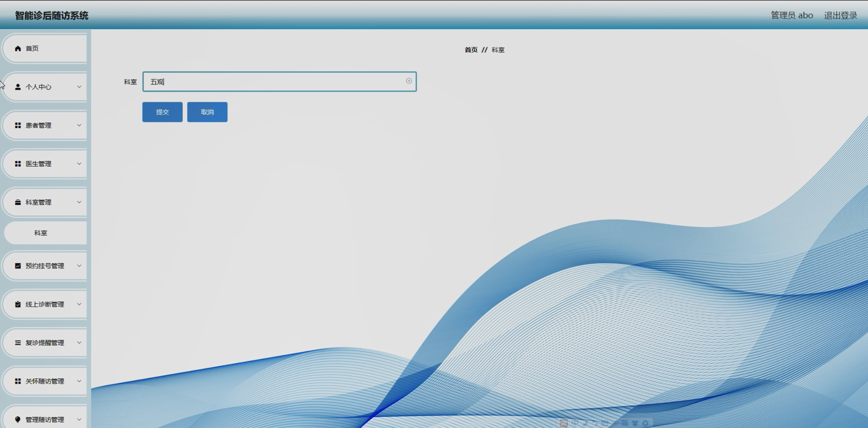This screenshot has height=428, width=868.
Task: Click the grid icon beside 关怀随访管理
Action: [x=18, y=381]
